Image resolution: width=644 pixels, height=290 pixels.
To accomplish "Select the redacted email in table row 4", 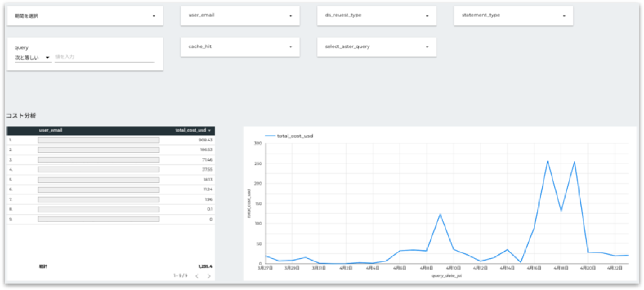I will coord(99,169).
